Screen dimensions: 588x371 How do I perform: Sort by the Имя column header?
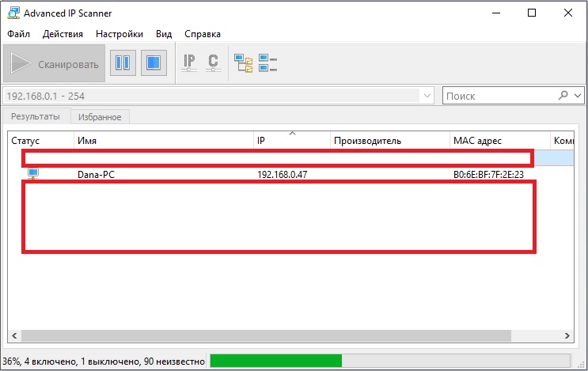[164, 141]
